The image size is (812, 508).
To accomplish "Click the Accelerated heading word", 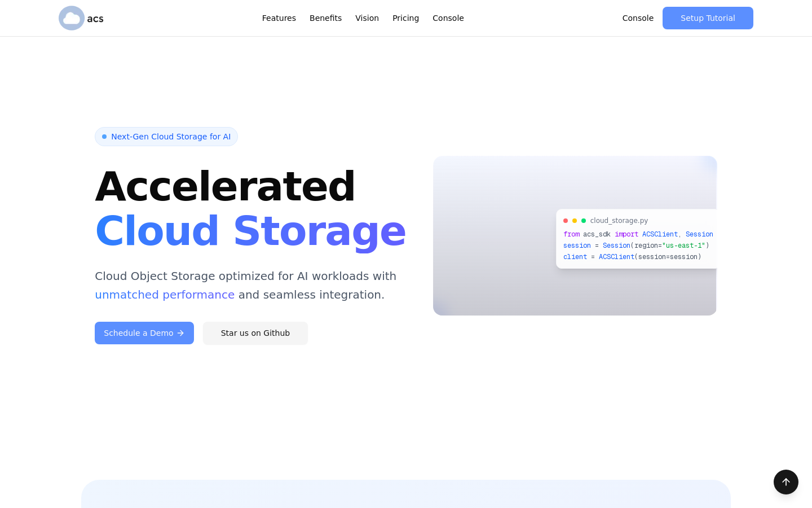I will pos(225,186).
